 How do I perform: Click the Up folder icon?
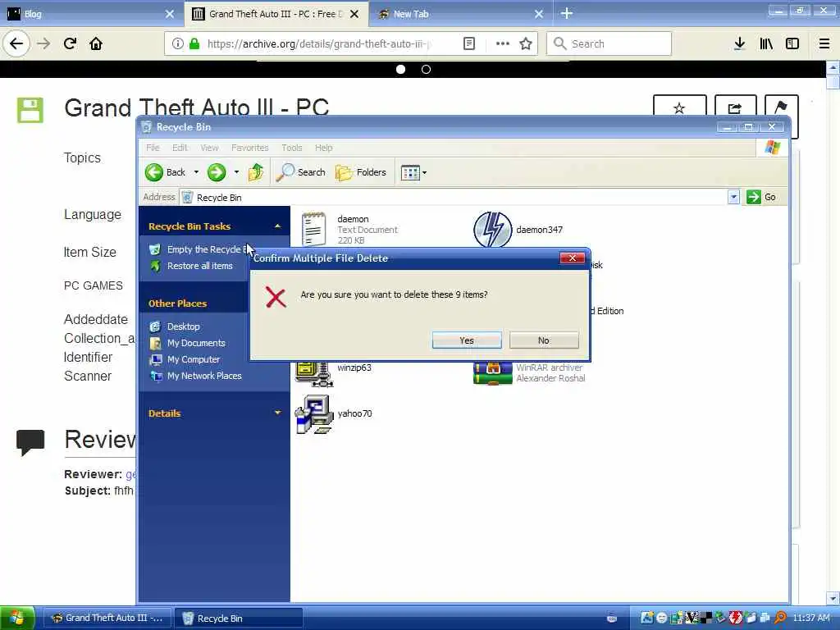256,172
